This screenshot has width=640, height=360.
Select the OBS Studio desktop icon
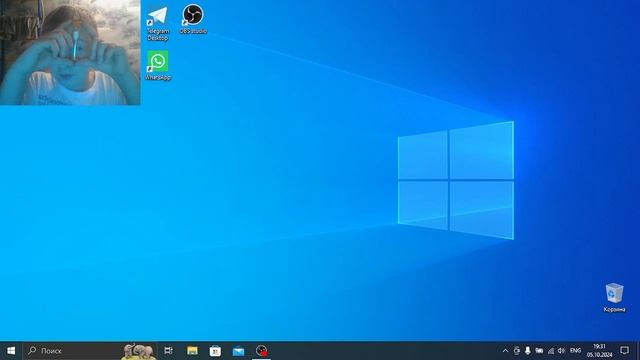tap(193, 20)
